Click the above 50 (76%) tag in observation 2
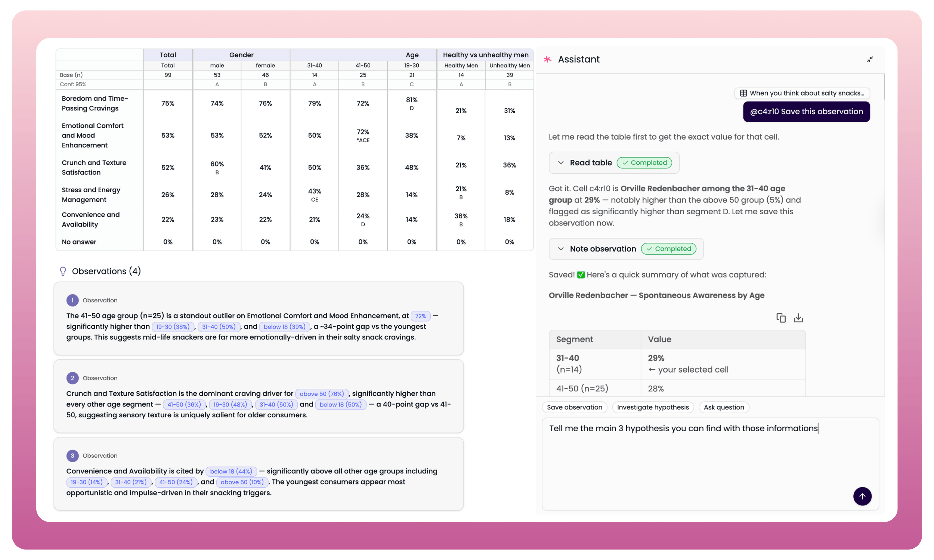 322,393
